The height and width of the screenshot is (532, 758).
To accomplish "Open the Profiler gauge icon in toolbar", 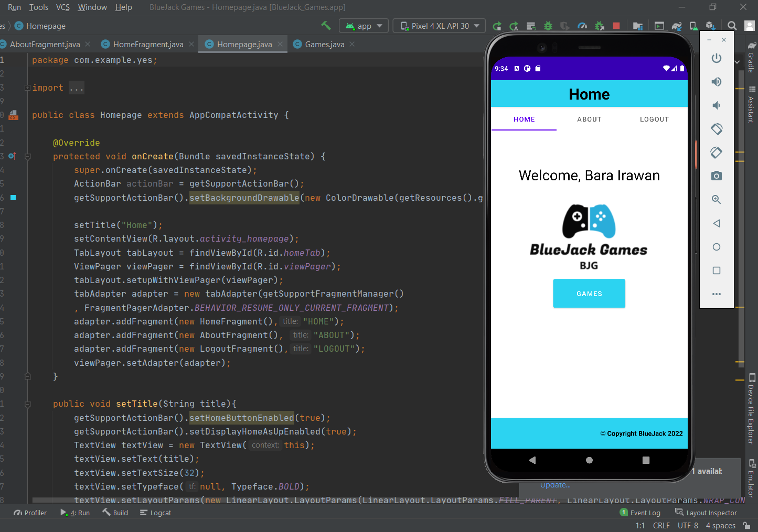I will click(582, 26).
